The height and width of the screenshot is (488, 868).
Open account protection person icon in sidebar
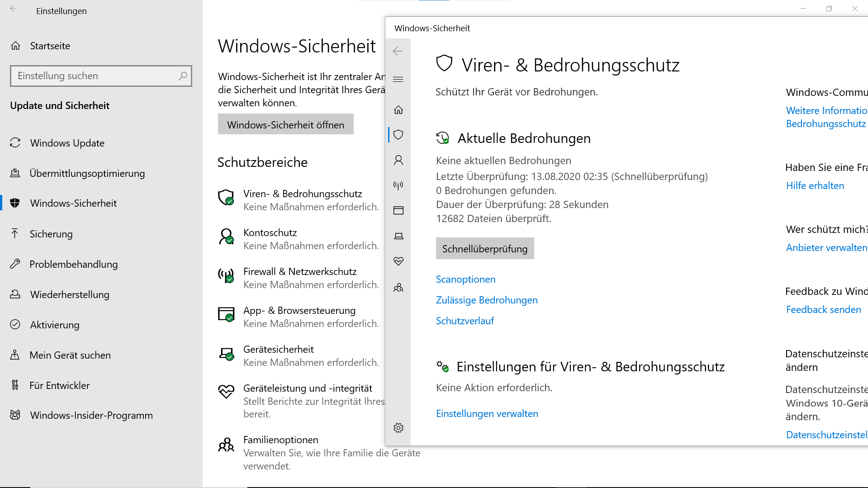pos(398,160)
